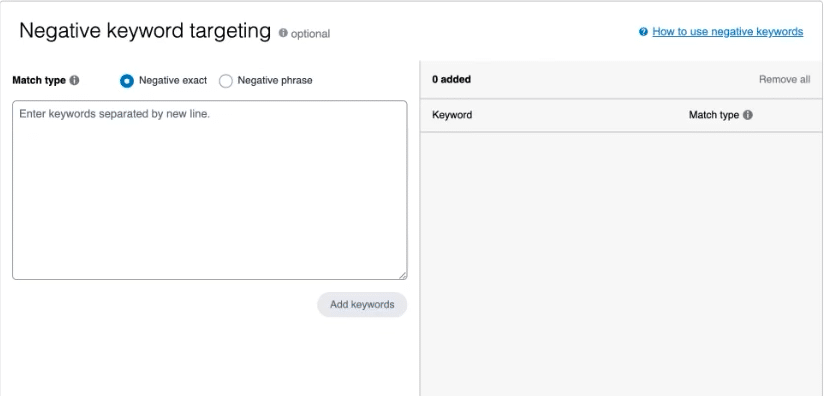Click the Add keywords button
The image size is (824, 396).
point(362,305)
